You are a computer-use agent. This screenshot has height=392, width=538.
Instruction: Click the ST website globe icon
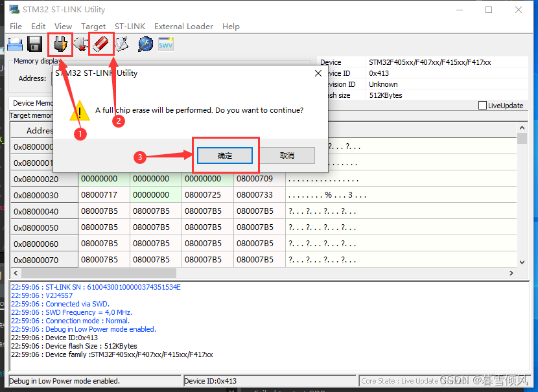pos(145,44)
